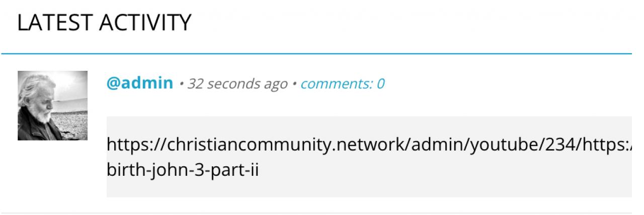Image resolution: width=644 pixels, height=215 pixels.
Task: Click the 32 seconds ago timestamp
Action: pos(237,83)
